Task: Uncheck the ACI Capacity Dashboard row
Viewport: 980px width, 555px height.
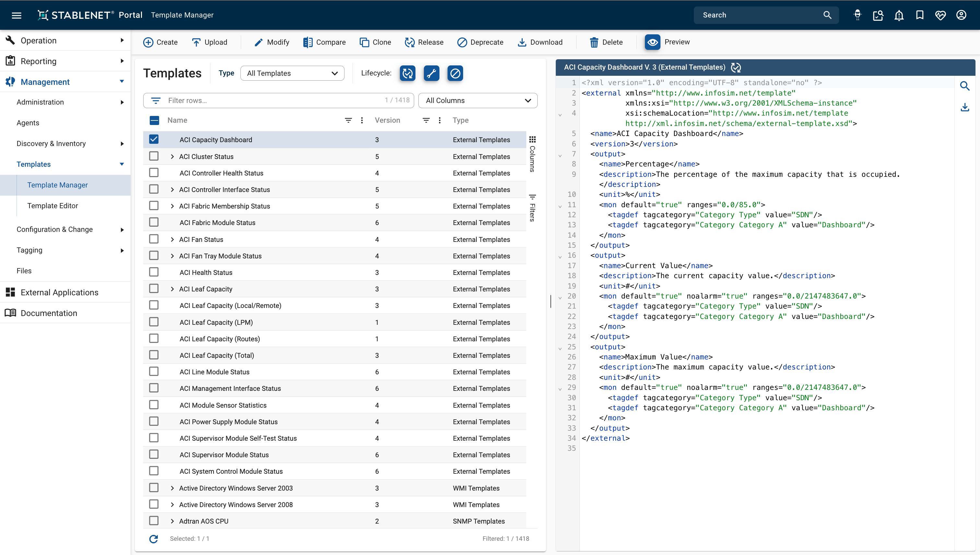Action: [154, 140]
